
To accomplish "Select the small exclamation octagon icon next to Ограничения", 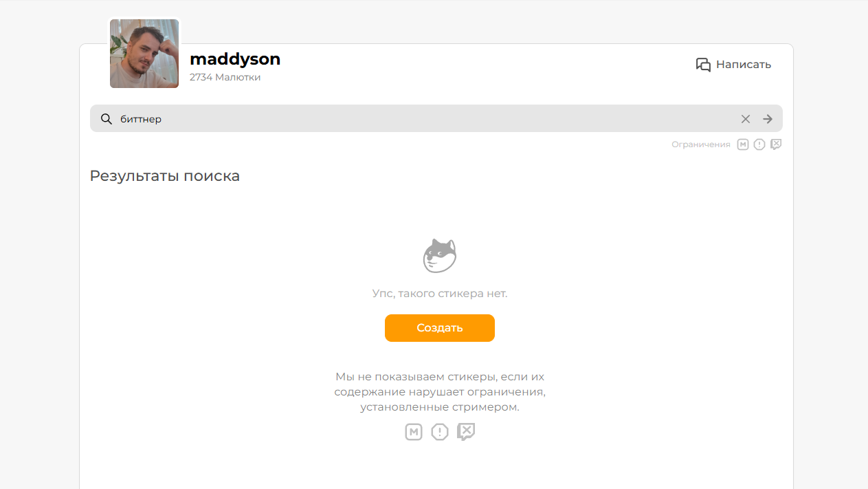I will (x=759, y=144).
